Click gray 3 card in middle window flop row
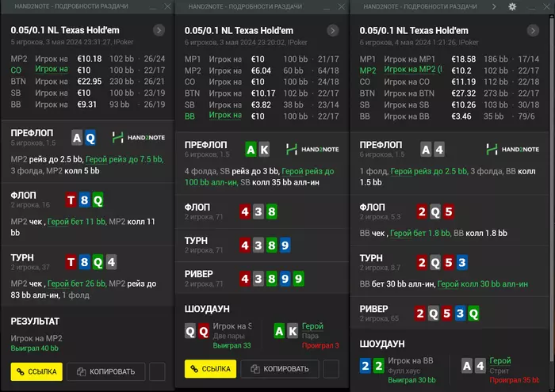Image resolution: width=555 pixels, height=392 pixels. pyautogui.click(x=258, y=211)
